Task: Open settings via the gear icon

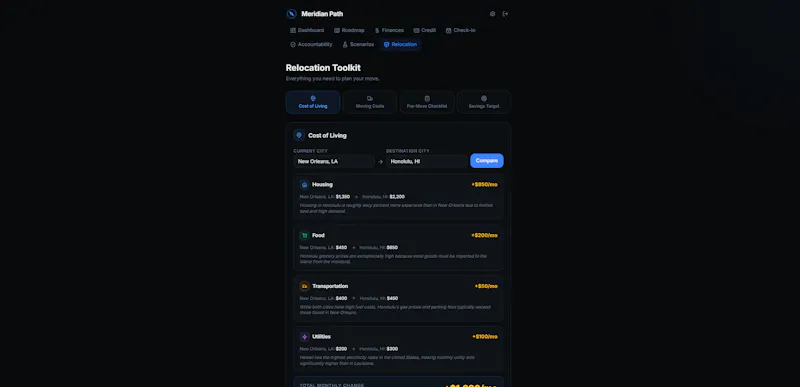Action: pyautogui.click(x=492, y=14)
